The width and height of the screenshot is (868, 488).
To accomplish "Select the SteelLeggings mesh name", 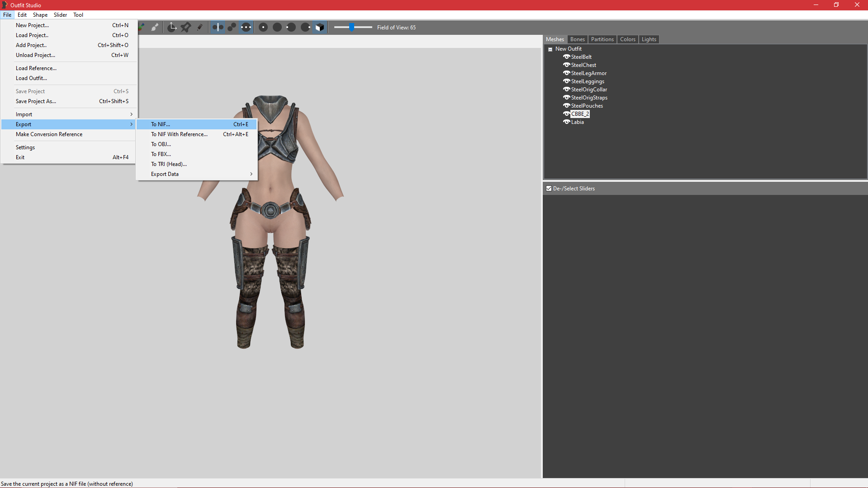I will [x=588, y=81].
